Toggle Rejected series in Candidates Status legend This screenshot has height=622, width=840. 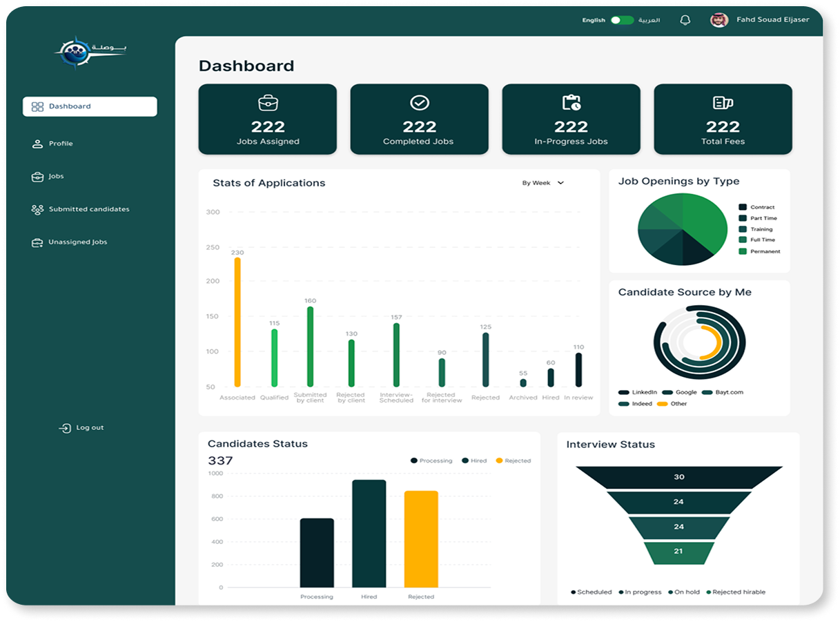pyautogui.click(x=514, y=460)
